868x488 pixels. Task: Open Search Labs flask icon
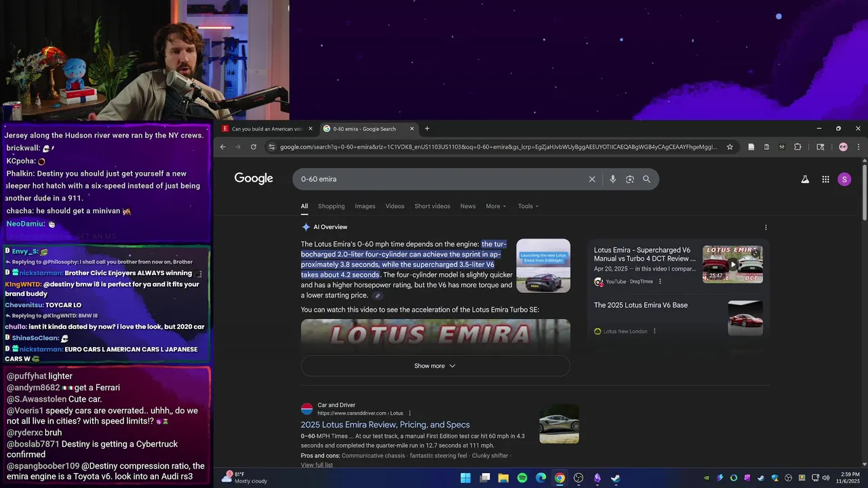click(805, 179)
